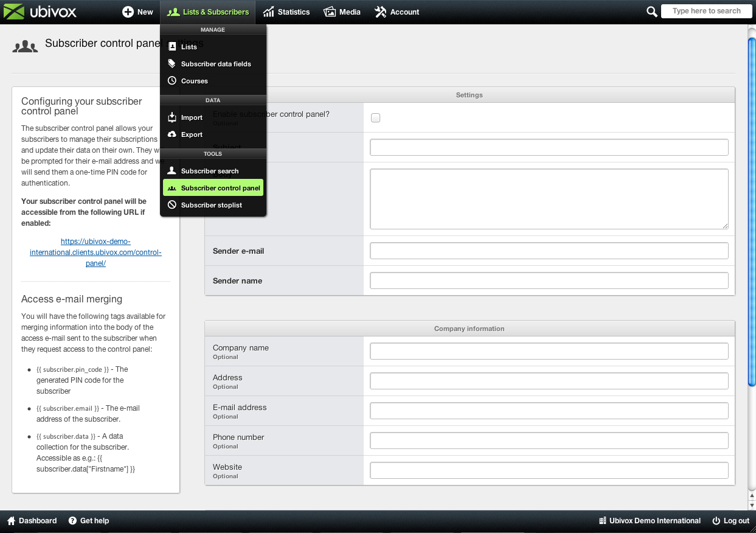Click the Get help question mark icon
Image resolution: width=756 pixels, height=533 pixels.
pyautogui.click(x=72, y=521)
